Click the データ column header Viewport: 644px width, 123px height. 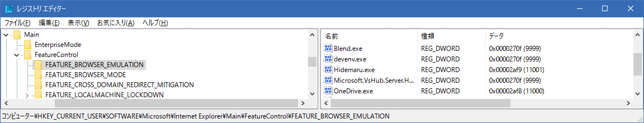(x=496, y=36)
